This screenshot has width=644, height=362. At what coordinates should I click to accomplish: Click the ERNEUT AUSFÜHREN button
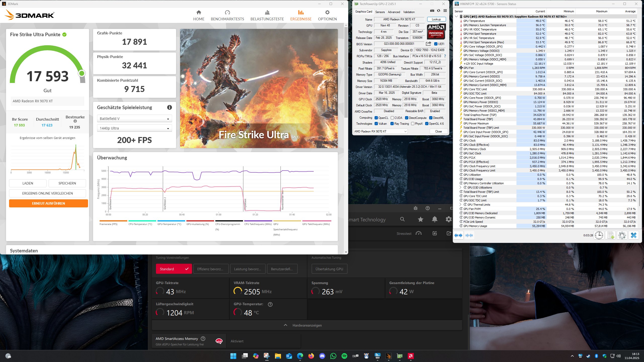click(48, 203)
